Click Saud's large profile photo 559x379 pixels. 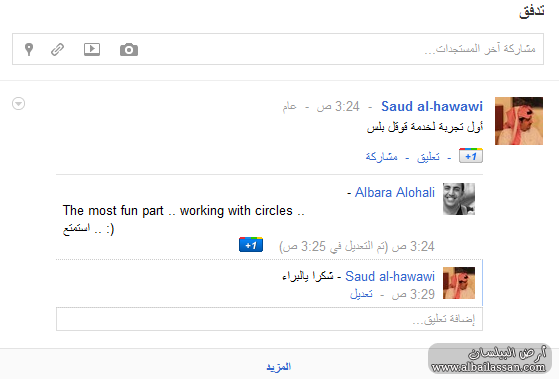[519, 121]
